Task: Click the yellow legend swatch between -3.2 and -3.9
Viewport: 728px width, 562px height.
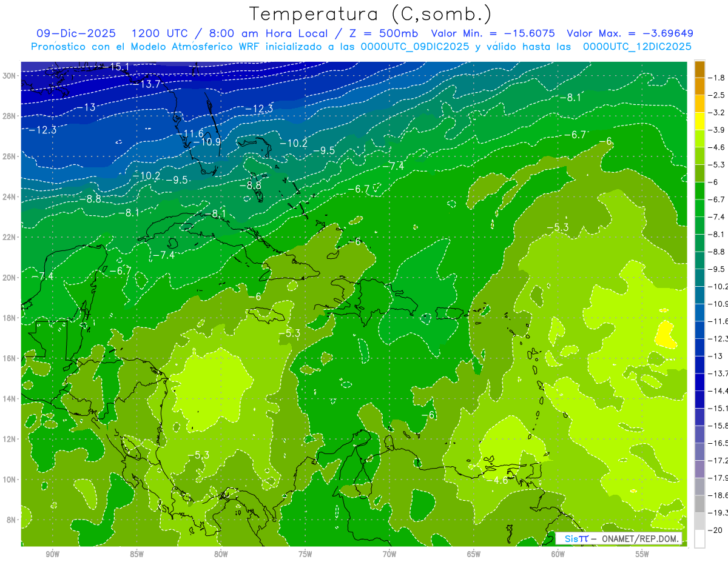Action: tap(699, 121)
